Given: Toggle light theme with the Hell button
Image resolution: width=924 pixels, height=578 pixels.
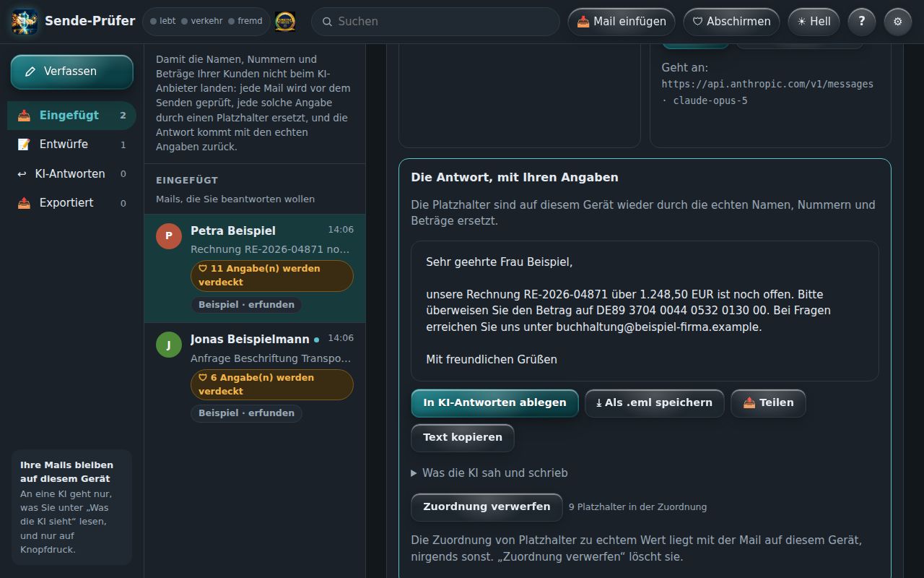Looking at the screenshot, I should [814, 22].
